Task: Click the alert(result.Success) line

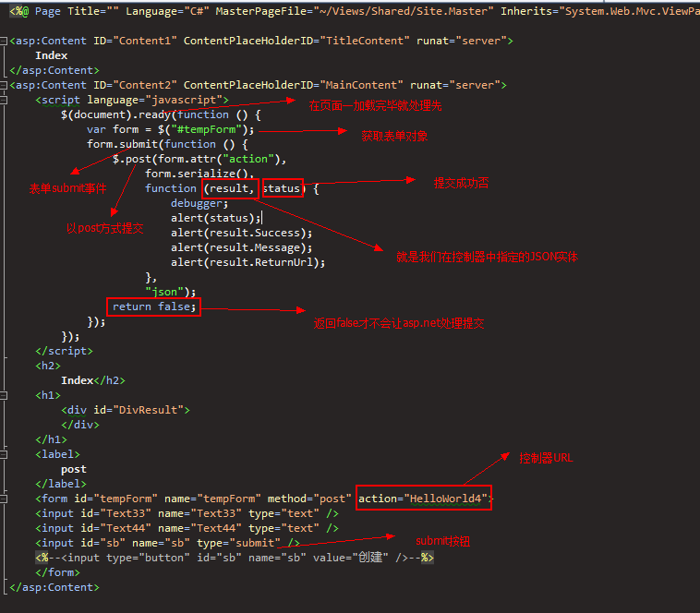Action: click(241, 233)
